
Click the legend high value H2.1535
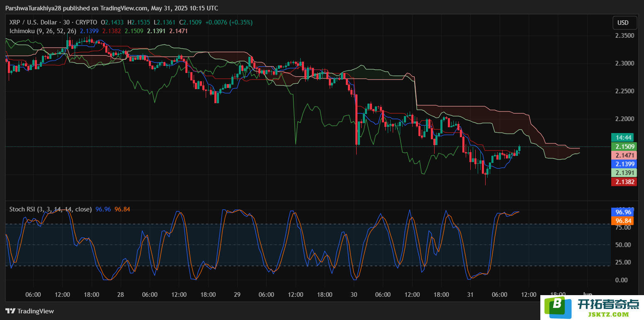coord(139,22)
